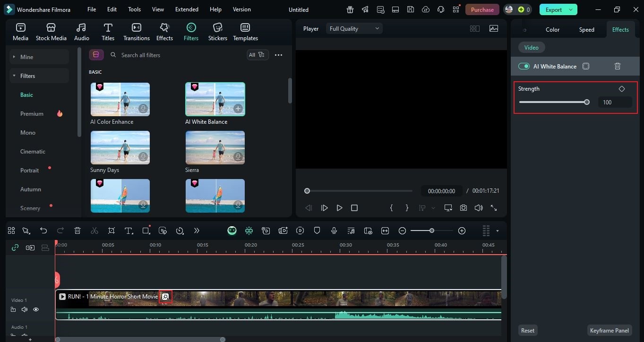Take a snapshot with the camera icon
Viewport: 644px width, 342px height.
(x=463, y=207)
